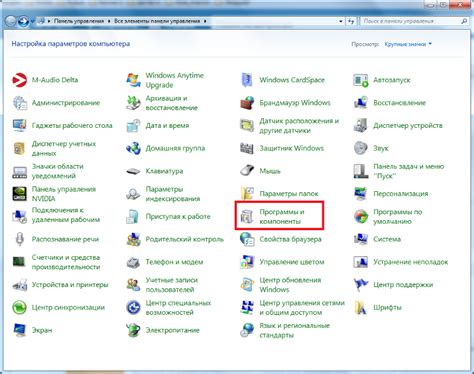Click the Панель управления breadcrumb segment
Viewport: 474px width, 374px height.
[x=79, y=21]
